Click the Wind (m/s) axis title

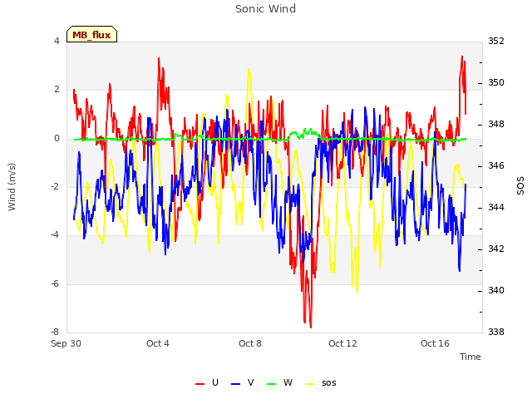coord(12,187)
